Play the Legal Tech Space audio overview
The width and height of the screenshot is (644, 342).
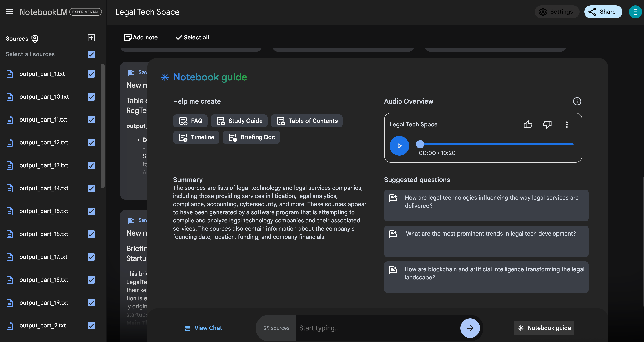(399, 146)
